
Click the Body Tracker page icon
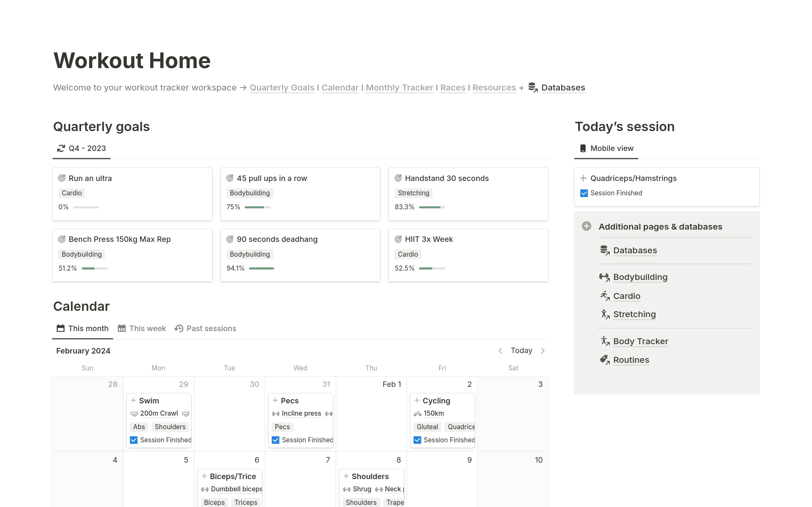coord(604,341)
